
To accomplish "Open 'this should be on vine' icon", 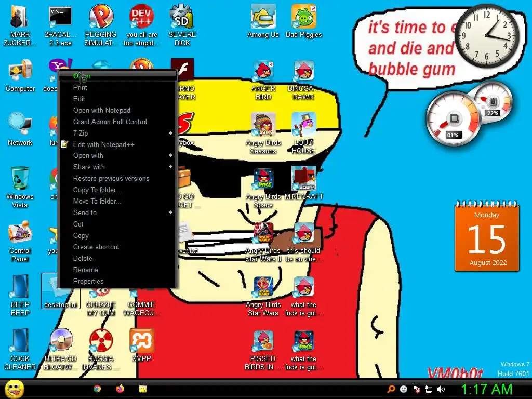I will tap(303, 242).
